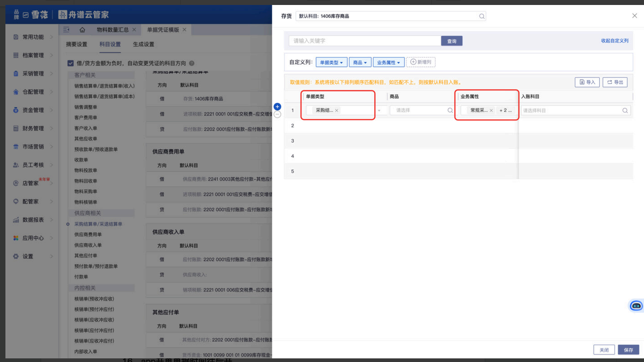Click the 收起自定义列 link

(615, 41)
